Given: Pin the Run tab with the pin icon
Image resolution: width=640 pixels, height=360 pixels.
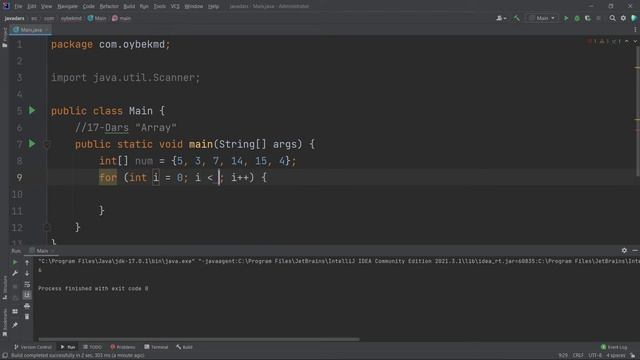Looking at the screenshot, I should pyautogui.click(x=15, y=325).
